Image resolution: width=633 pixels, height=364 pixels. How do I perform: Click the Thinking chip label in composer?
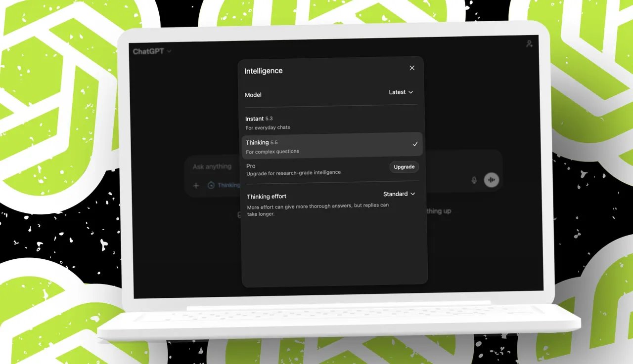[229, 185]
